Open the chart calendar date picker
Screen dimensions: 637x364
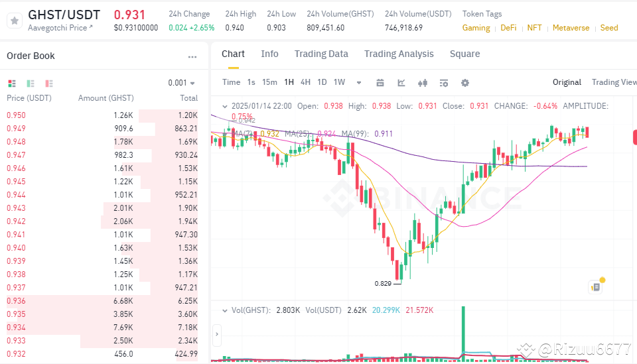click(x=380, y=83)
